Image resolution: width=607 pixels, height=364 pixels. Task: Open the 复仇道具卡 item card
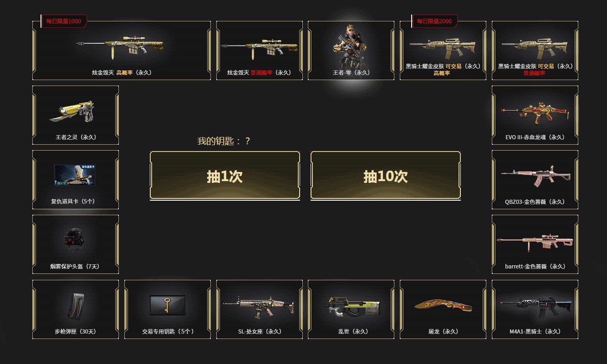76,180
